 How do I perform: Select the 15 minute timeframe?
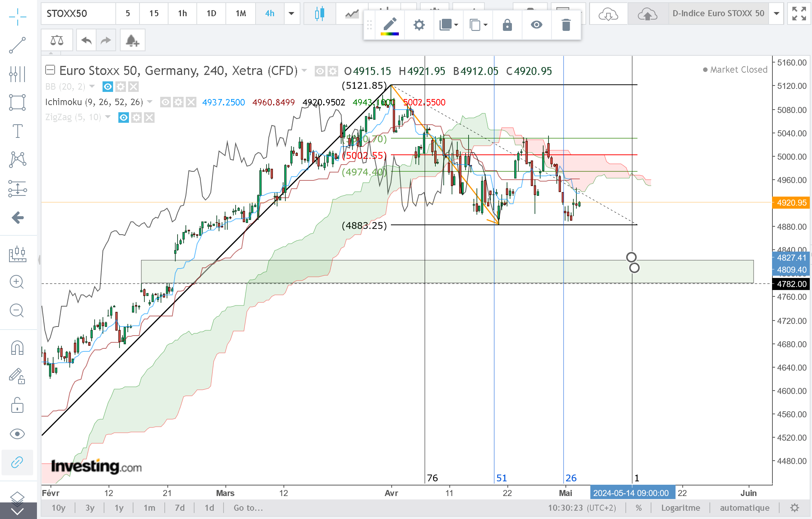tap(154, 14)
